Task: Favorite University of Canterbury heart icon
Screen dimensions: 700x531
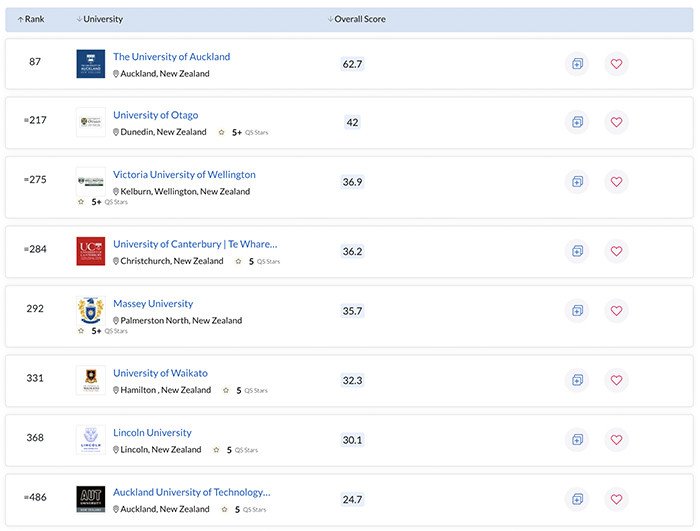Action: (616, 251)
